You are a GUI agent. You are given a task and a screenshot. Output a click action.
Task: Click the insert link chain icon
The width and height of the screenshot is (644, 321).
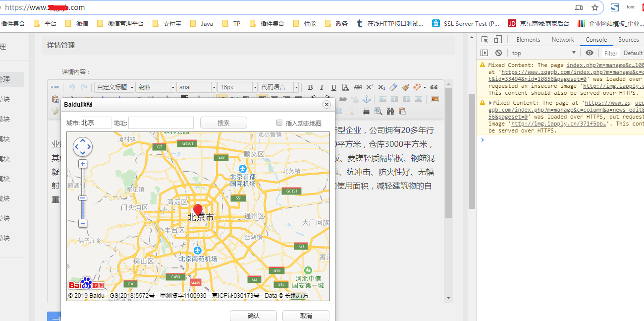[343, 99]
